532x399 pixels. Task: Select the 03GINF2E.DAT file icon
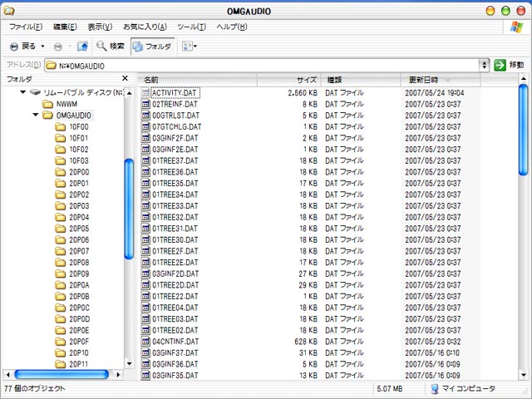click(x=145, y=150)
